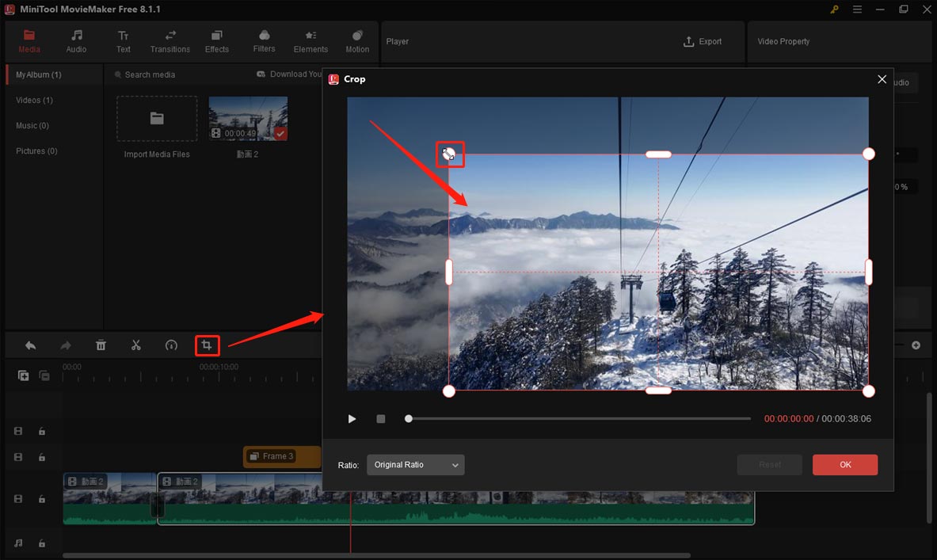
Task: Click the right edge crop handle
Action: (x=868, y=272)
